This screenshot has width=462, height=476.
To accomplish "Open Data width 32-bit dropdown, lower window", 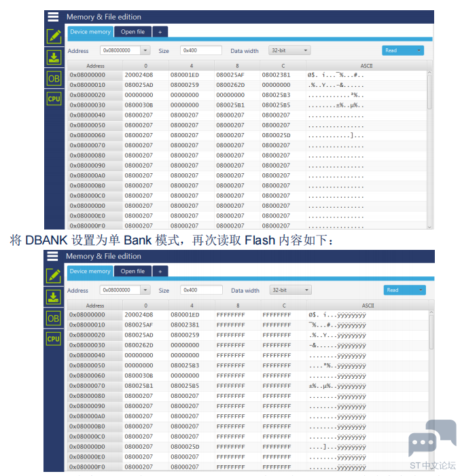I will [290, 290].
